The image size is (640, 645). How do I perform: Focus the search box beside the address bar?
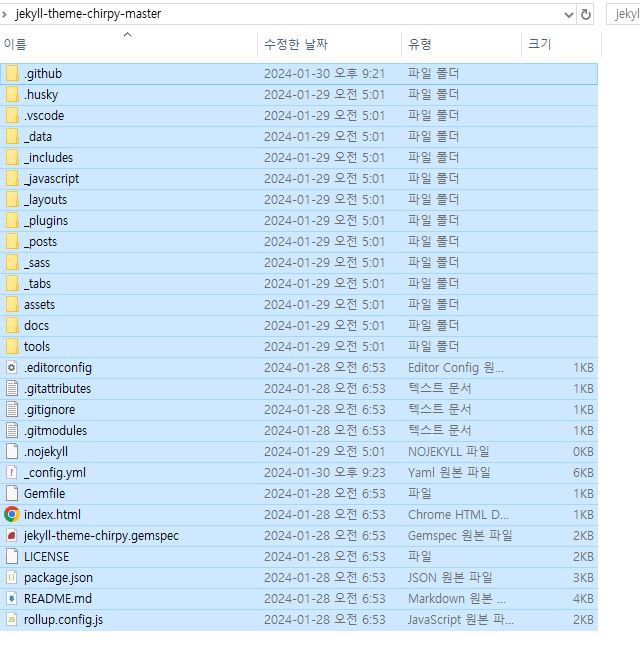tap(624, 14)
